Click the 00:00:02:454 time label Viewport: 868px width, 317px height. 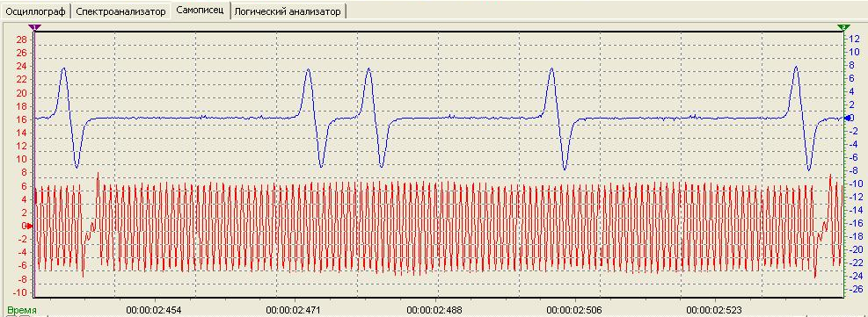153,311
